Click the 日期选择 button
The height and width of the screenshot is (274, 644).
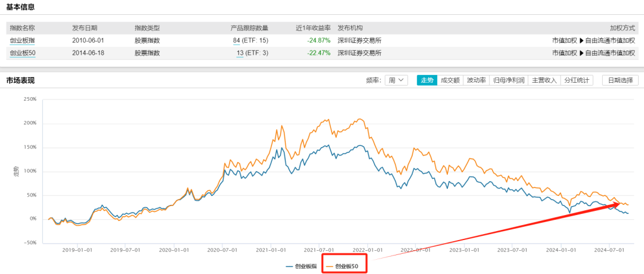(620, 80)
